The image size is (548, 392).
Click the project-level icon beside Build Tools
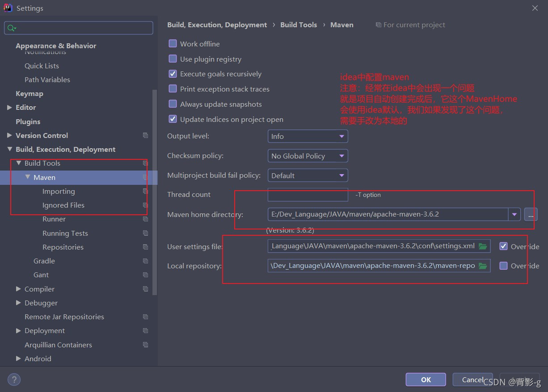pyautogui.click(x=145, y=163)
